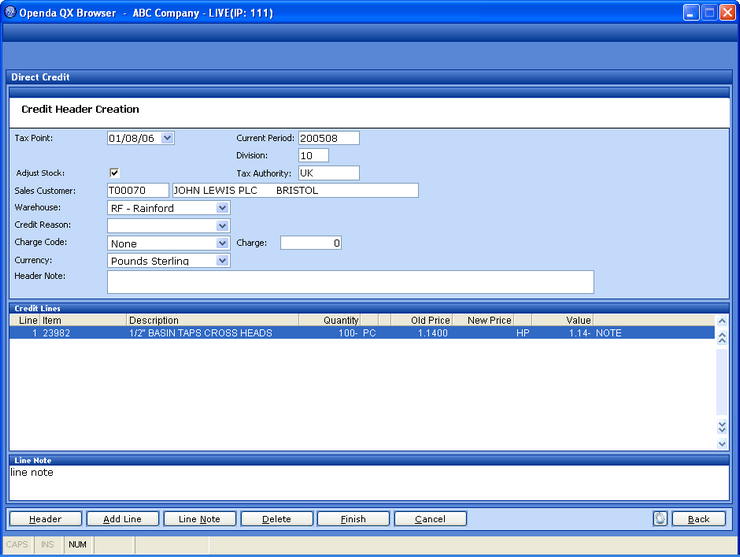
Task: Close the Openda QX Browser window
Action: click(727, 12)
